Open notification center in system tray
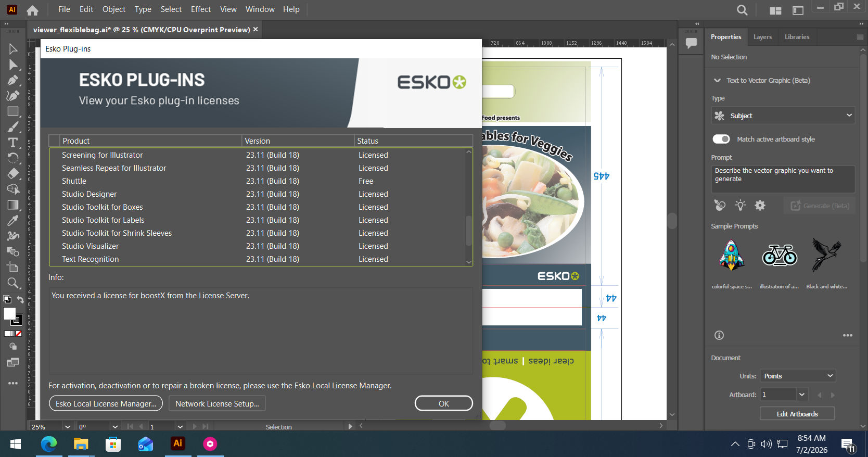Viewport: 868px width, 457px height. click(x=848, y=445)
